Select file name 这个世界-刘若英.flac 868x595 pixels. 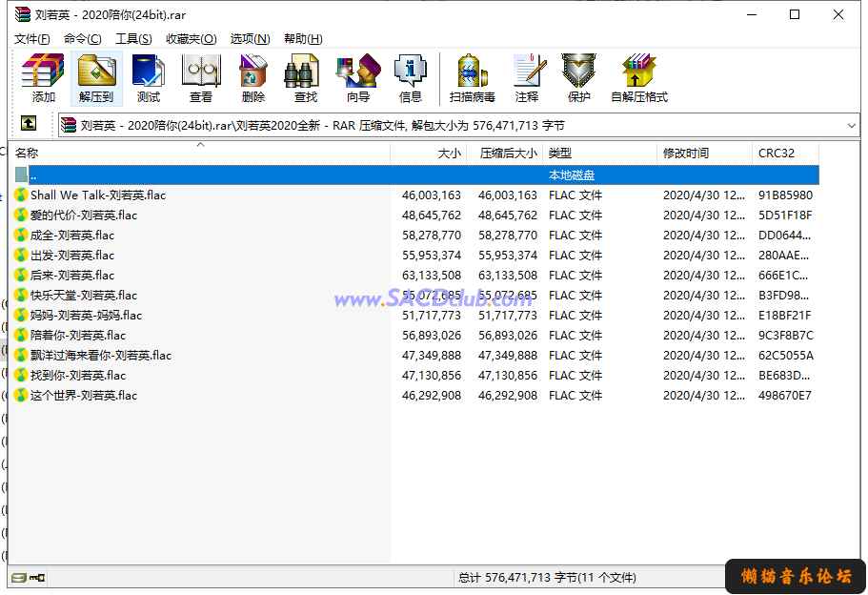84,395
